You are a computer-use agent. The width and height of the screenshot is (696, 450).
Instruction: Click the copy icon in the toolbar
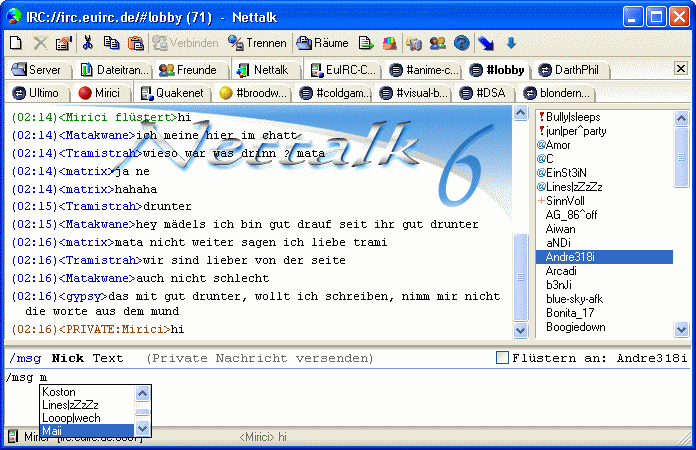click(111, 43)
